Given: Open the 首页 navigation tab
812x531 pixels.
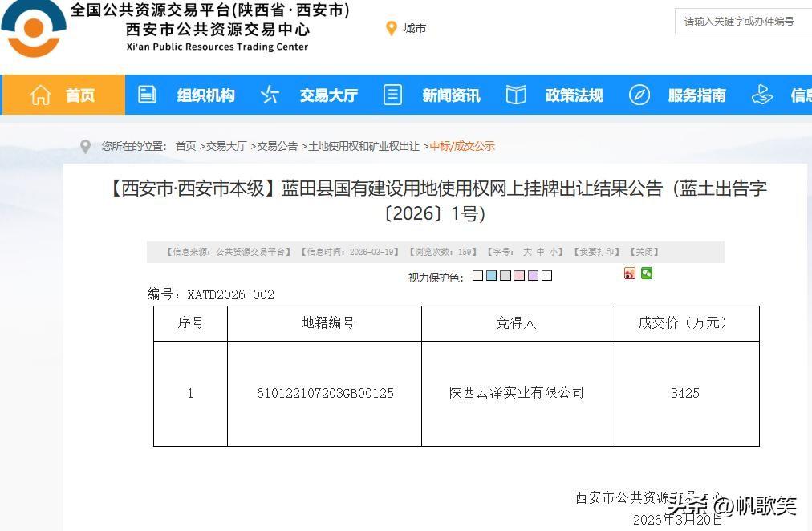Looking at the screenshot, I should [63, 95].
